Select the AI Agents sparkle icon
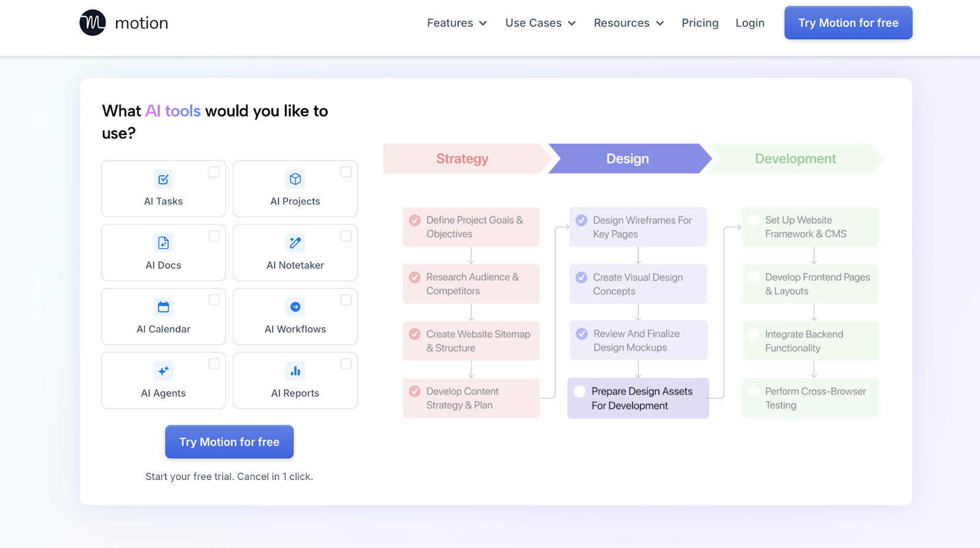The image size is (980, 548). [x=164, y=371]
